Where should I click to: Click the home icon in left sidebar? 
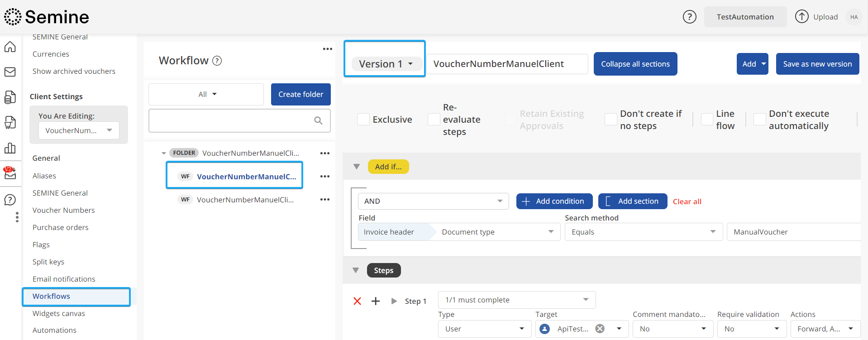coord(10,47)
